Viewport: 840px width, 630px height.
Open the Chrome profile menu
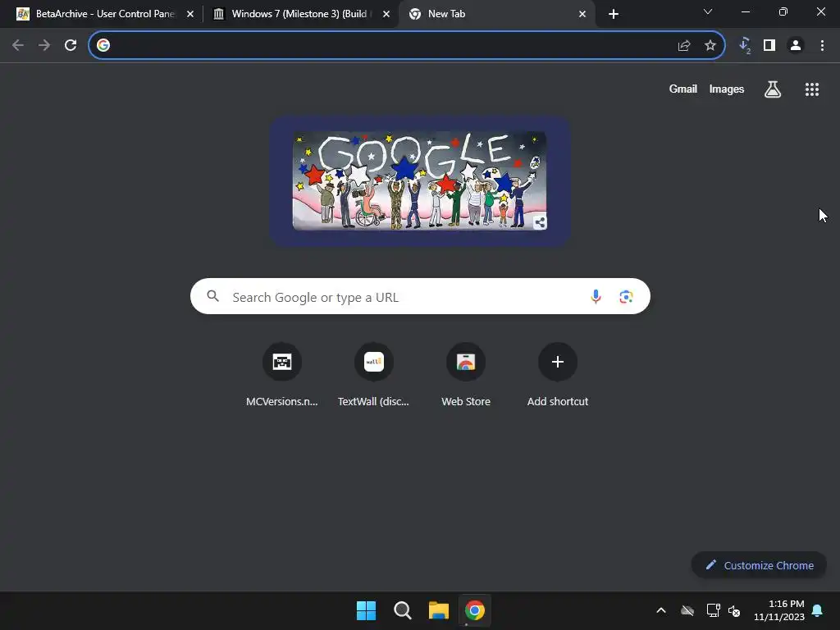tap(796, 46)
